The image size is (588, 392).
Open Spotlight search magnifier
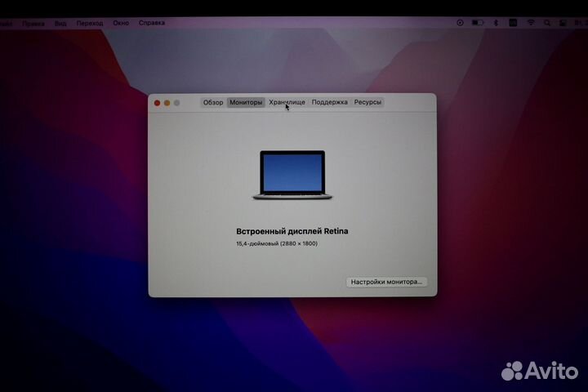click(x=547, y=23)
